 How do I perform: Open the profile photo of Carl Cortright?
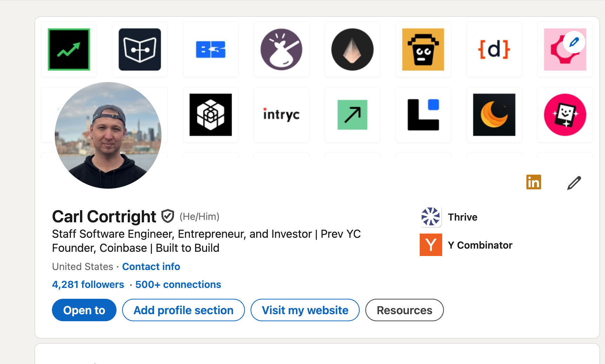[x=108, y=135]
